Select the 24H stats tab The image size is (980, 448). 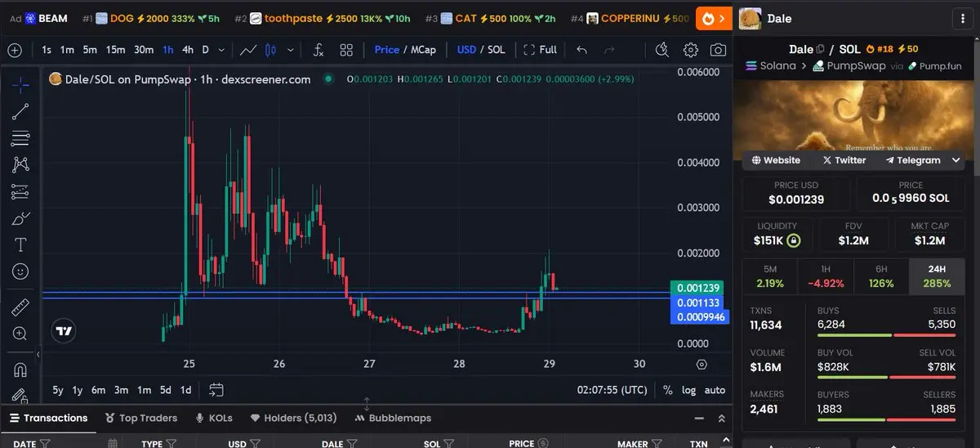pos(936,276)
